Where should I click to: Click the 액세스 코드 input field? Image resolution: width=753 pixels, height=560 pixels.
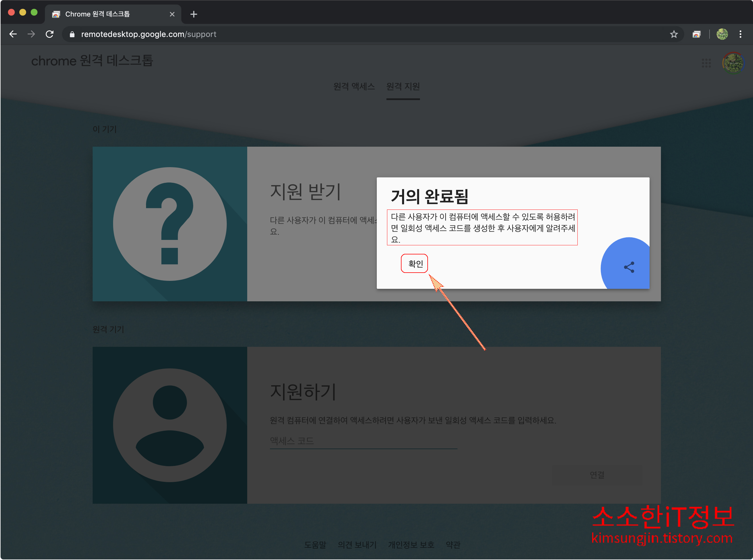pyautogui.click(x=363, y=441)
